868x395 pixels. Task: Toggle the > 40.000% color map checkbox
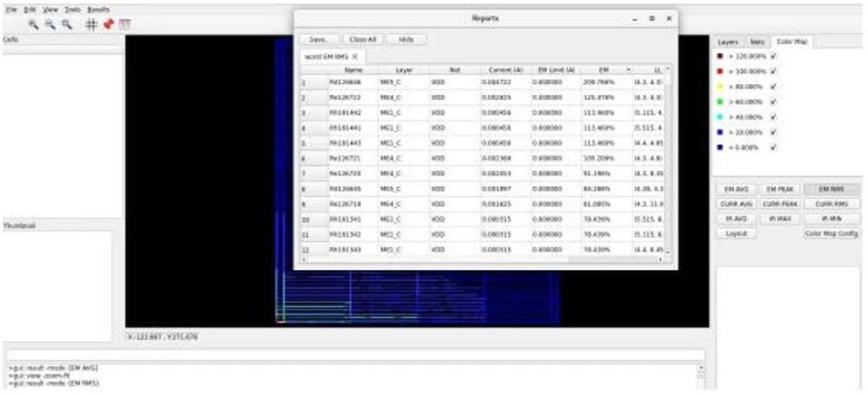(773, 118)
